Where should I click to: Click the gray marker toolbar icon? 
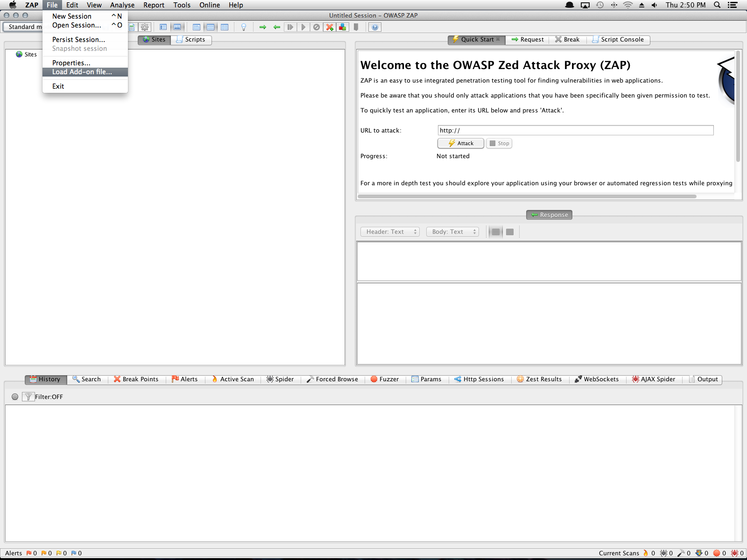[356, 27]
